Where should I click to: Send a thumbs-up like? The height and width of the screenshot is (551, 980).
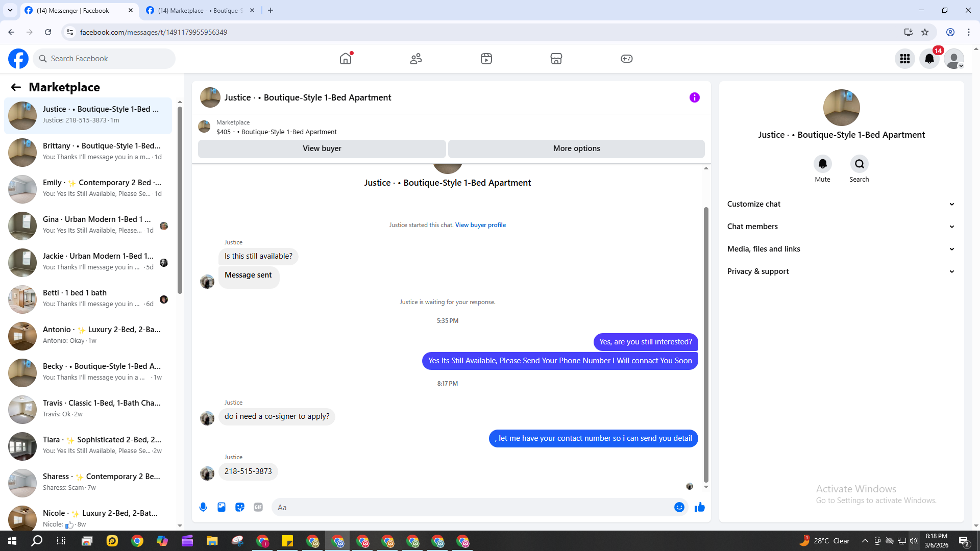click(x=699, y=507)
